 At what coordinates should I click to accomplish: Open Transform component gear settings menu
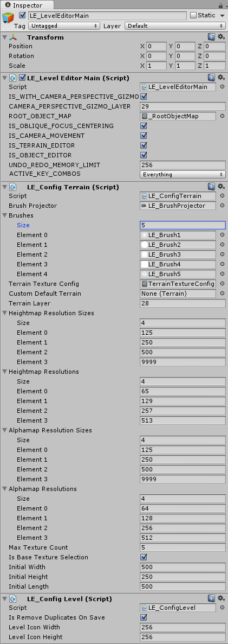pos(221,37)
